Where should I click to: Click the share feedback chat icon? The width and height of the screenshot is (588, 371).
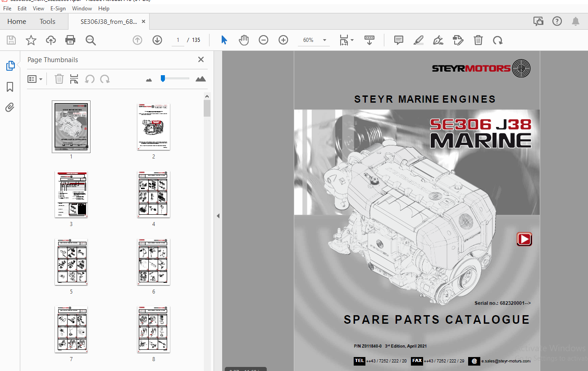point(538,21)
